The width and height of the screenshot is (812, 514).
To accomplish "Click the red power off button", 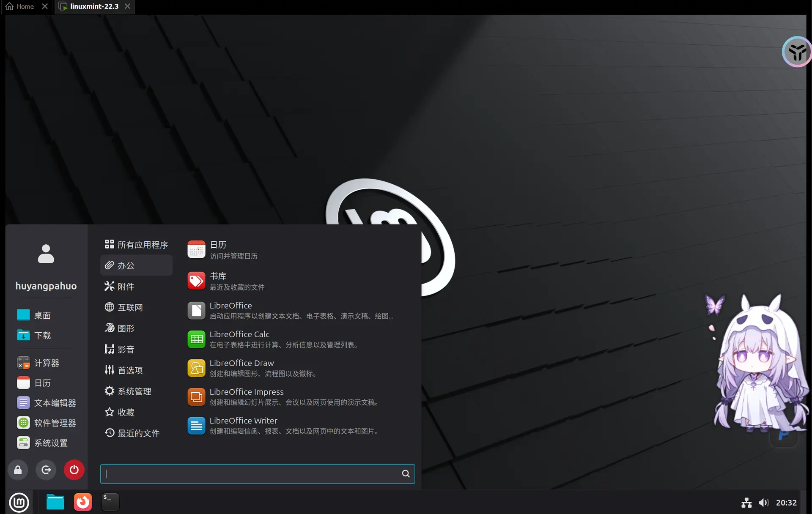I will [74, 470].
